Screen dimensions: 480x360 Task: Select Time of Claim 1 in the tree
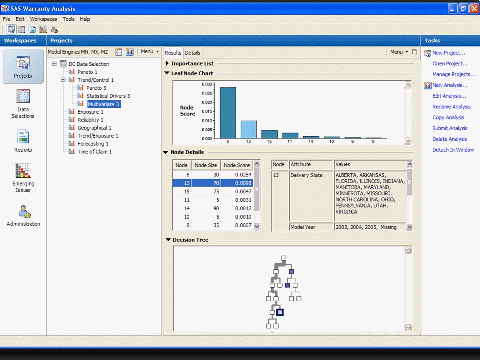pyautogui.click(x=94, y=152)
